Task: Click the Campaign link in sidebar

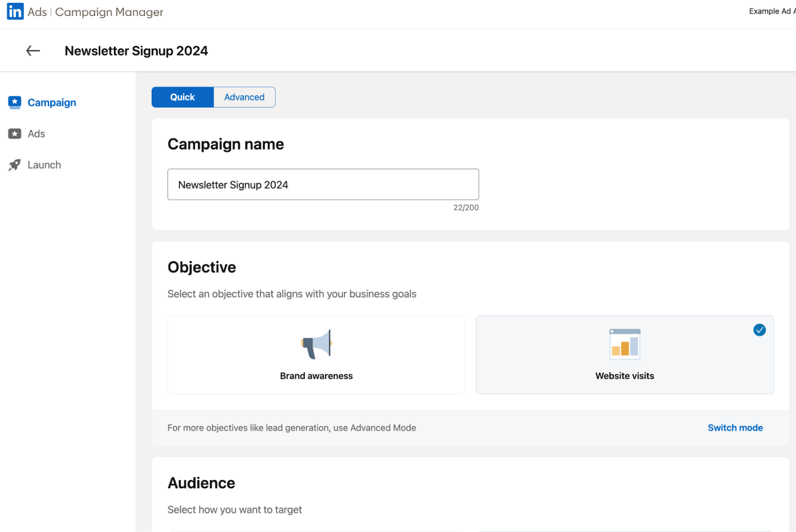Action: [52, 102]
